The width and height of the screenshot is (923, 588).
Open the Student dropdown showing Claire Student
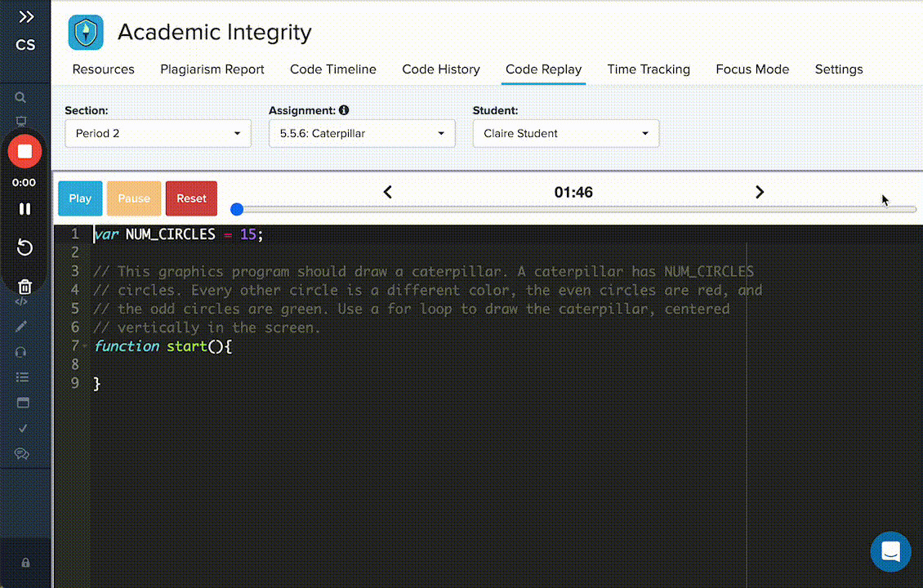point(565,133)
